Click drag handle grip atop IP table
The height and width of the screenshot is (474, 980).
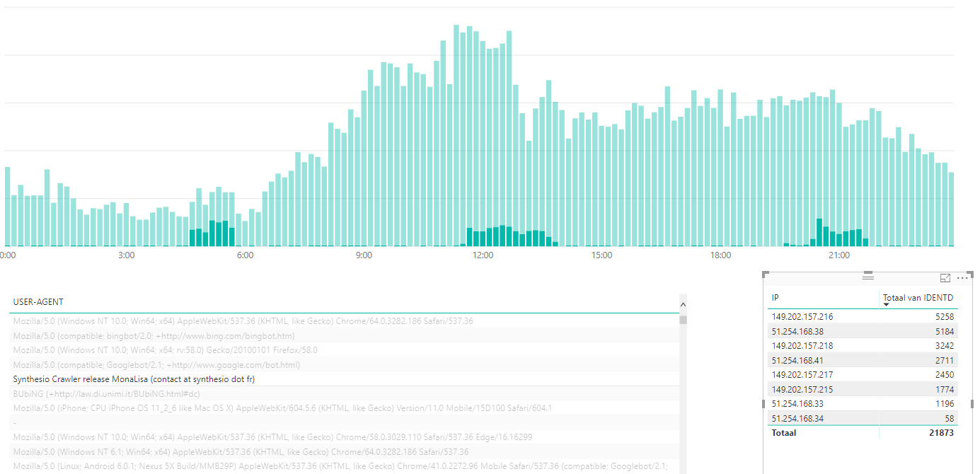pos(868,276)
